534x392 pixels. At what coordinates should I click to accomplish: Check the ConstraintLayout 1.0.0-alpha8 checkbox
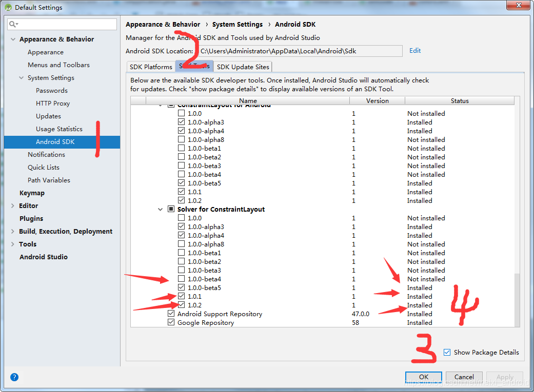pos(181,139)
